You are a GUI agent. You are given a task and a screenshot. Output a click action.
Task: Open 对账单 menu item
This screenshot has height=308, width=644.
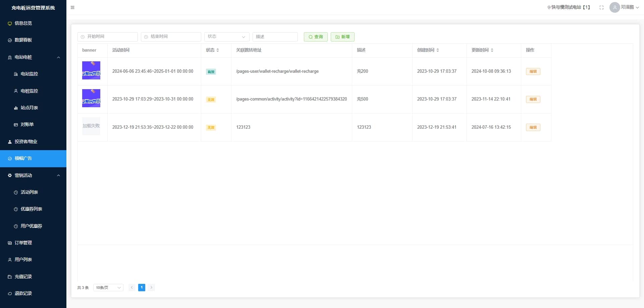[33, 124]
